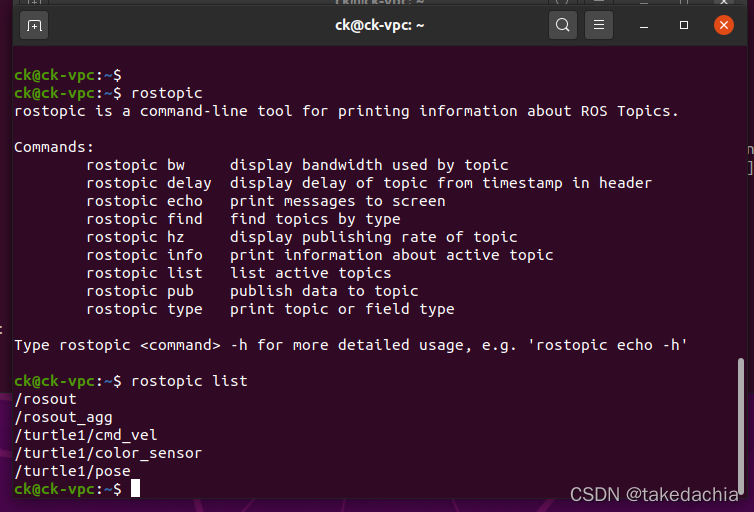Click the typed 'rostopic list' command
Screen dimensions: 754x512
pyautogui.click(x=189, y=381)
